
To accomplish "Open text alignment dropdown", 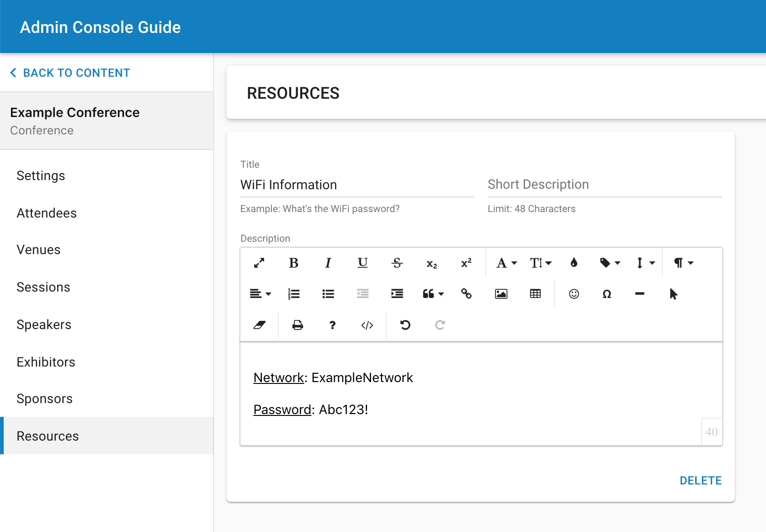I will point(261,294).
